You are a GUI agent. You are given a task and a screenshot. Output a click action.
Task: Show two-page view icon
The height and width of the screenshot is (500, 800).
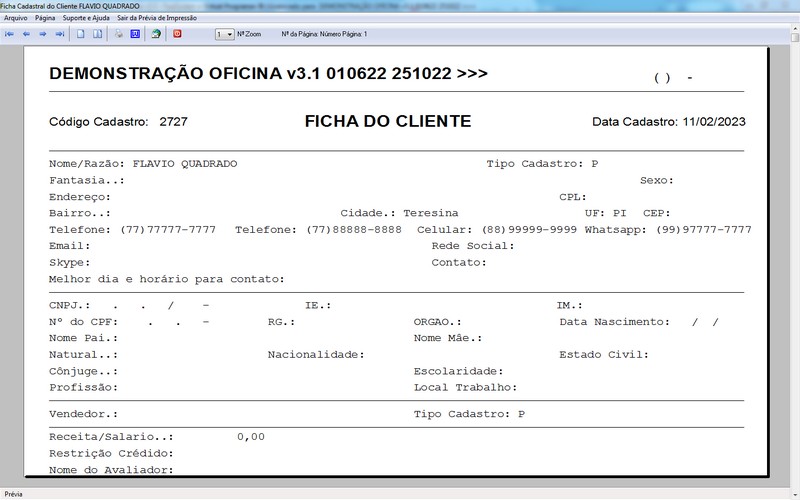pos(97,34)
